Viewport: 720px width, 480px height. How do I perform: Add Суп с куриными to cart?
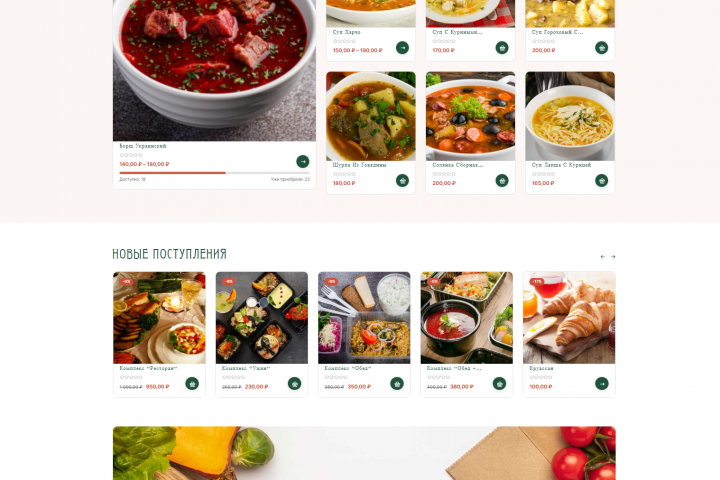coord(502,48)
